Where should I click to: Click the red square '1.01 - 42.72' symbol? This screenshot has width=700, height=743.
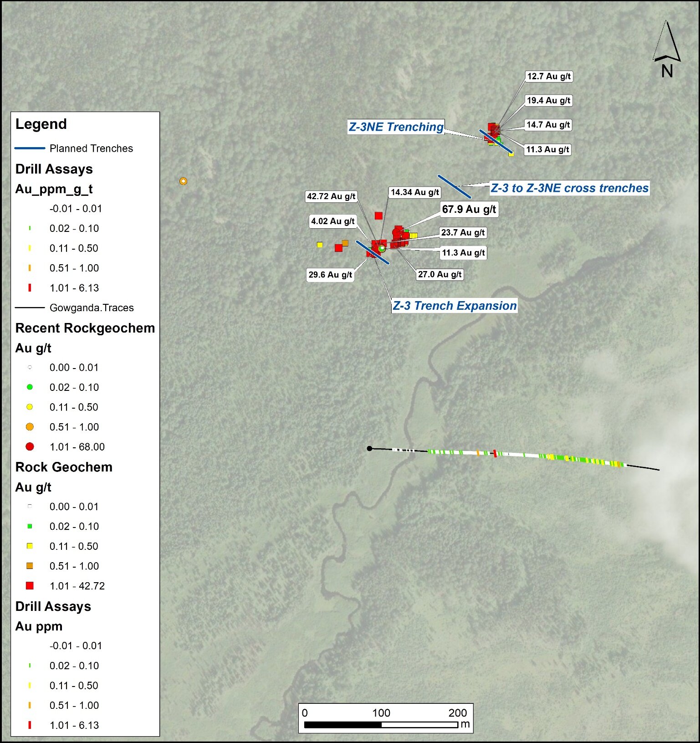[30, 586]
